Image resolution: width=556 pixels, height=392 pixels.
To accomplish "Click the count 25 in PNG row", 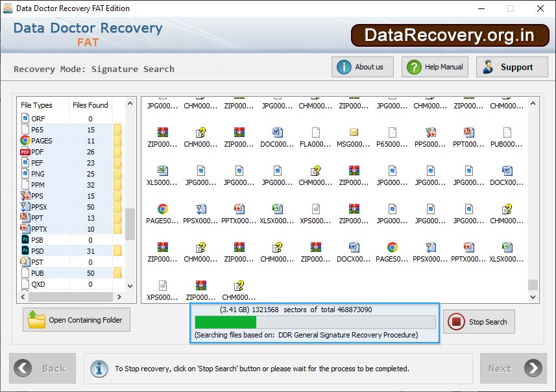I will pyautogui.click(x=91, y=174).
